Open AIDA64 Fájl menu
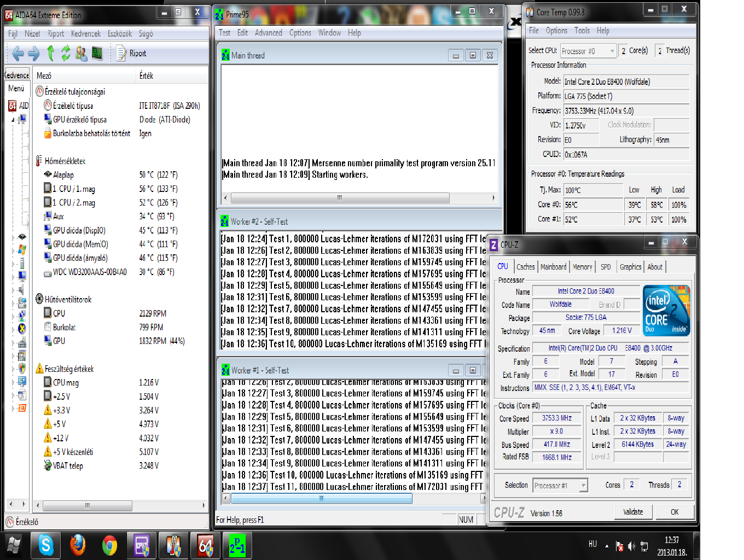Viewport: 744px width, 560px height. tap(13, 33)
